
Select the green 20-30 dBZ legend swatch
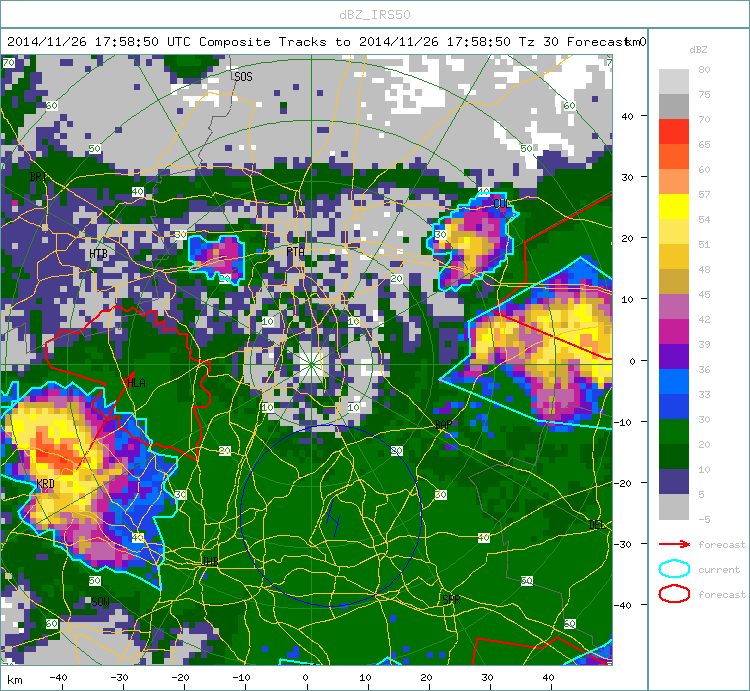click(674, 431)
